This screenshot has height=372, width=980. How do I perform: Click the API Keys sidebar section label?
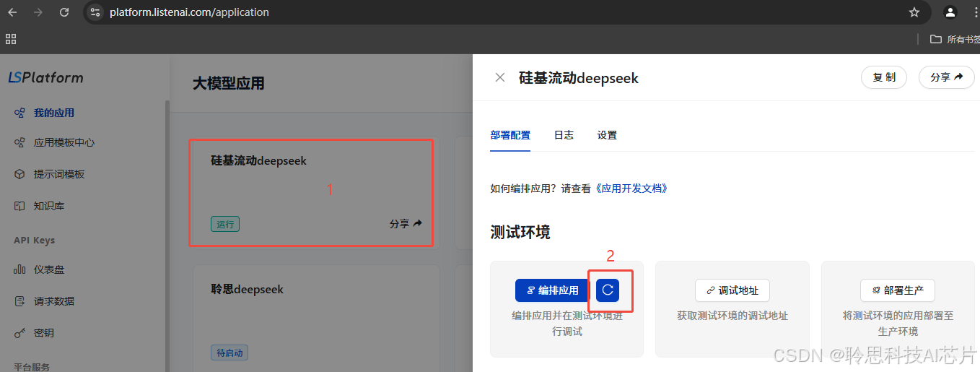click(x=35, y=241)
